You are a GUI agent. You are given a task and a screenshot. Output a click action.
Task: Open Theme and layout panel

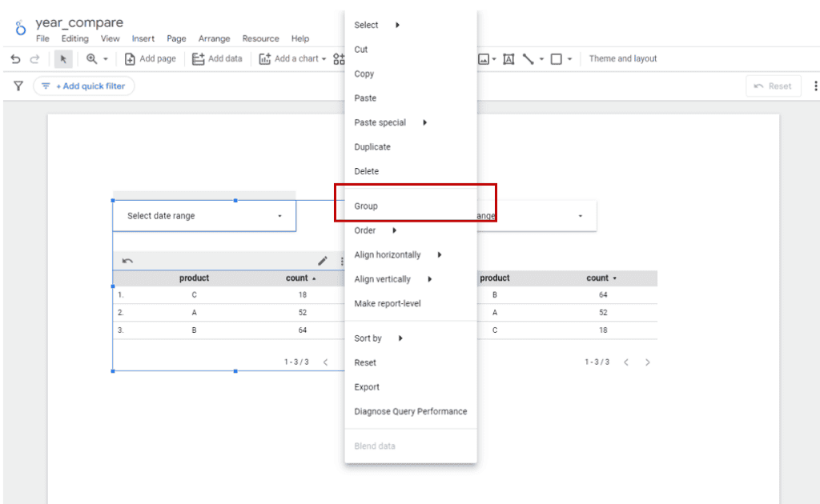[622, 59]
